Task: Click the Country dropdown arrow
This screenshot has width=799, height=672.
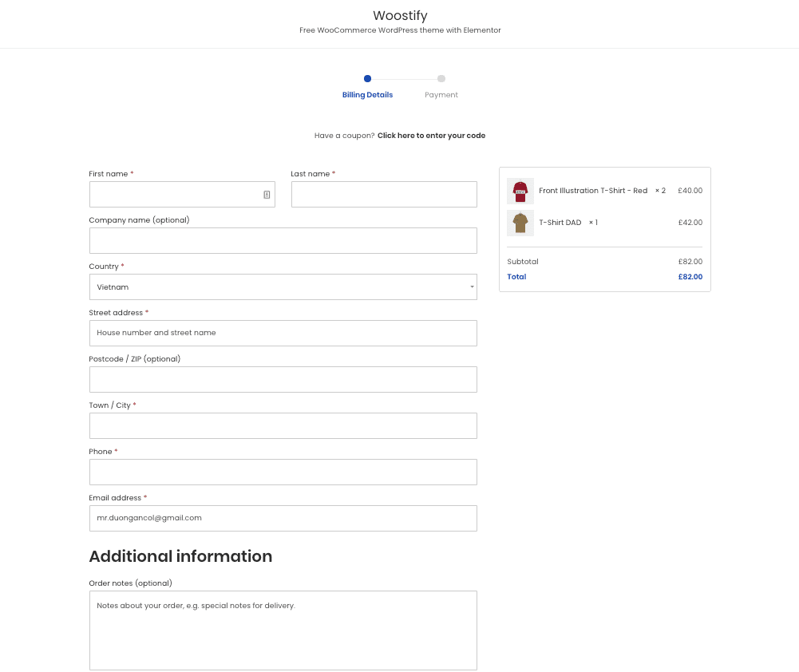Action: point(472,287)
